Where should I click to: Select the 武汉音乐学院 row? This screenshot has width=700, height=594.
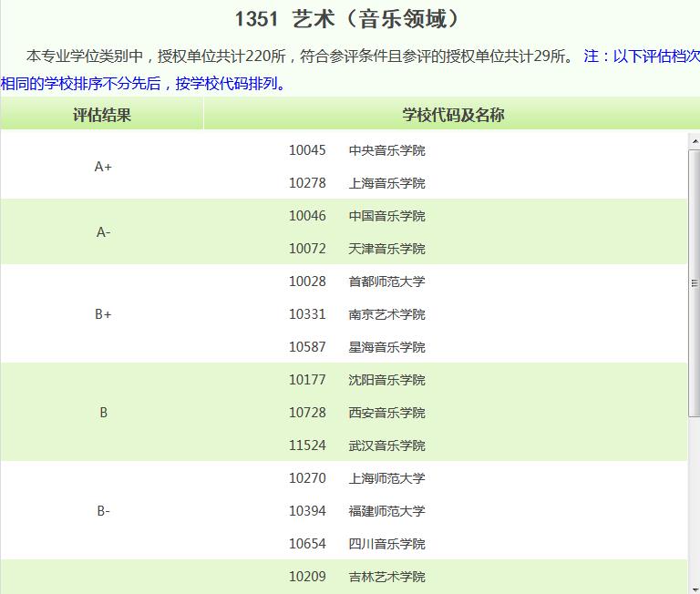click(386, 445)
